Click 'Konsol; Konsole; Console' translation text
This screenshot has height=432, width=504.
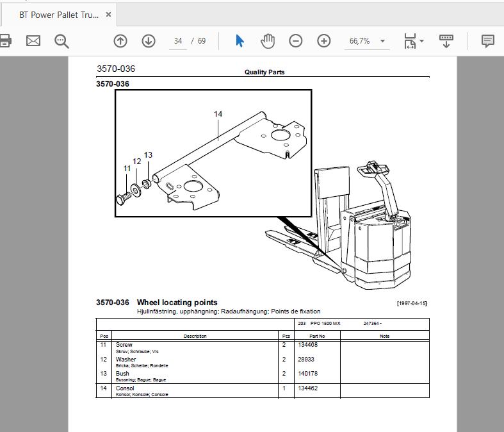tap(142, 394)
